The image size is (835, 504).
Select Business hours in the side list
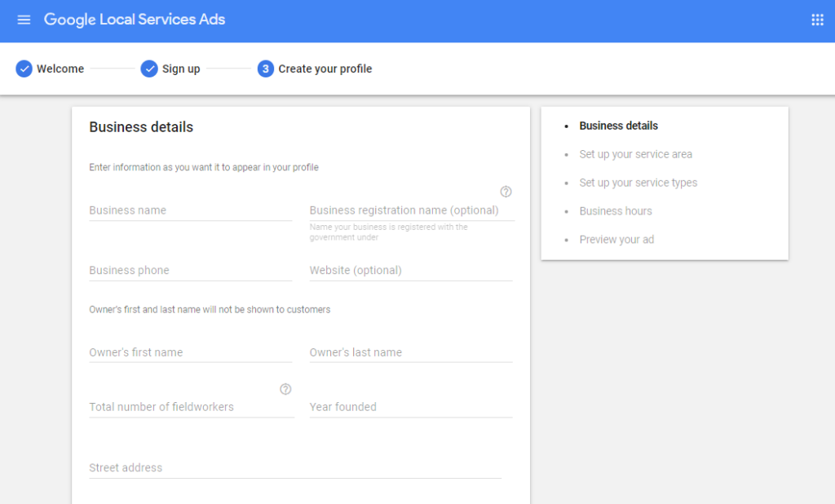click(x=616, y=211)
